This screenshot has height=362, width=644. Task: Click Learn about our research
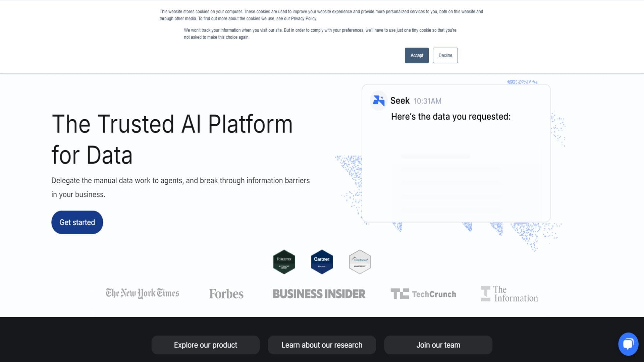coord(322,345)
